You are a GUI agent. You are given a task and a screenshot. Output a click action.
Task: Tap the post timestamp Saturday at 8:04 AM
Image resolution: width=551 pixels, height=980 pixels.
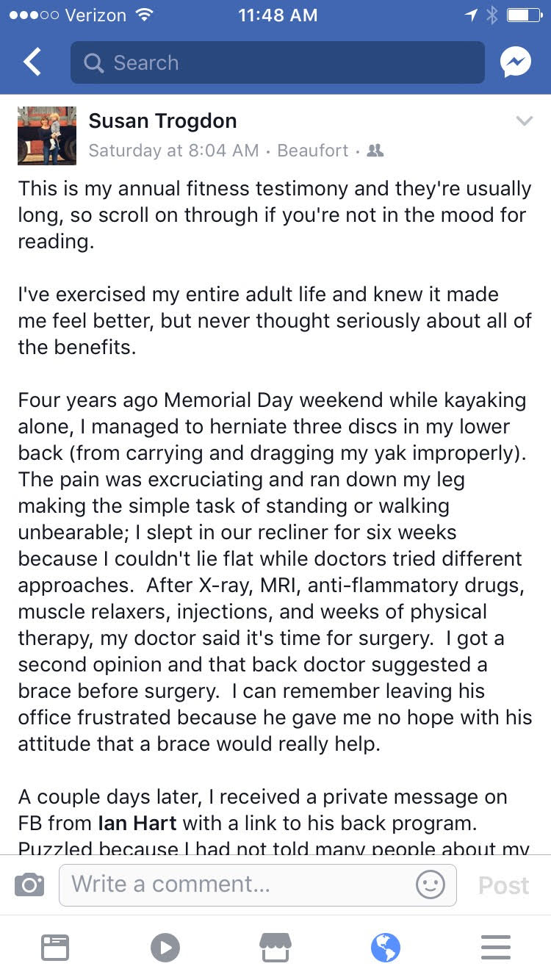coord(173,151)
